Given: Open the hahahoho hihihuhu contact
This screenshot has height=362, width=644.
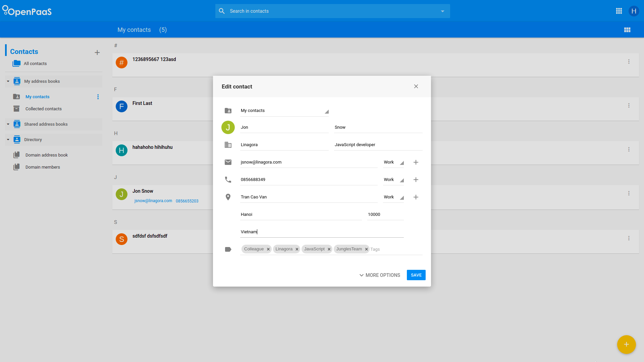Looking at the screenshot, I should (153, 147).
